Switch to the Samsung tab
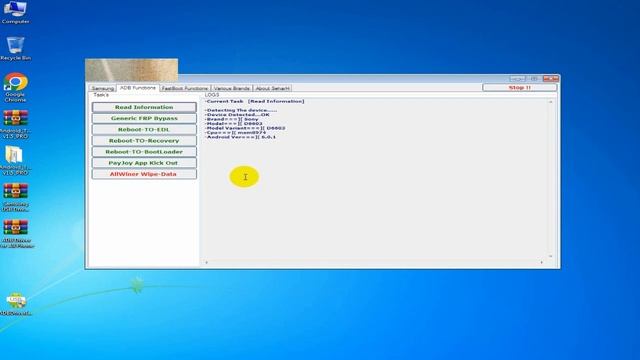This screenshot has height=360, width=640. 102,88
